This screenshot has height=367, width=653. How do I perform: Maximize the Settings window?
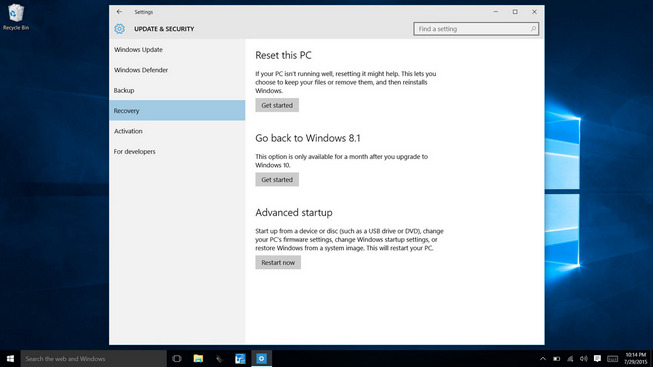pos(515,12)
